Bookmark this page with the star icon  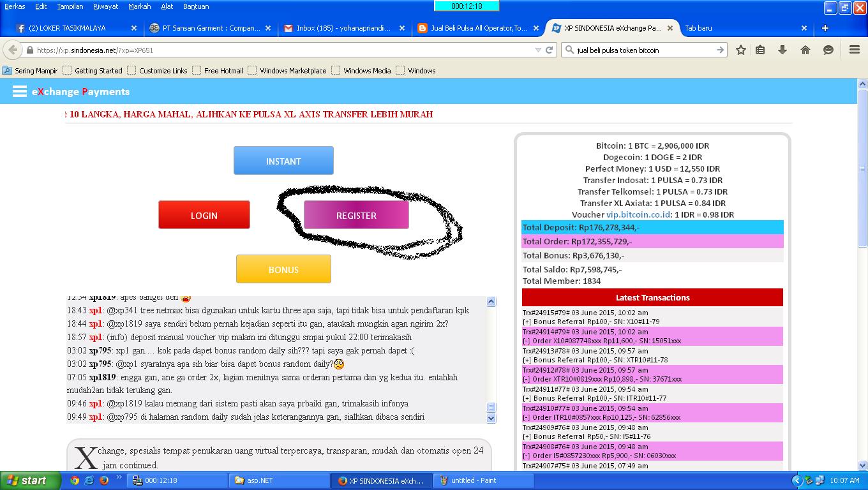[740, 50]
